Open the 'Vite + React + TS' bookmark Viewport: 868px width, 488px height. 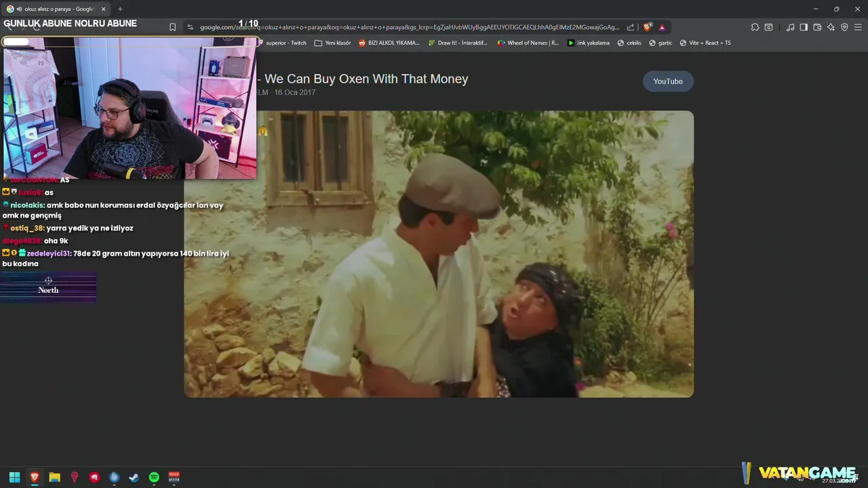[x=705, y=43]
